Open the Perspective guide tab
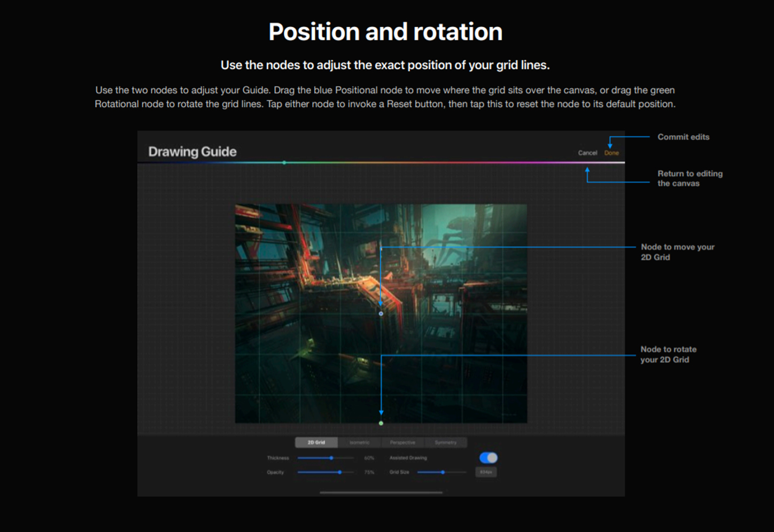 403,442
